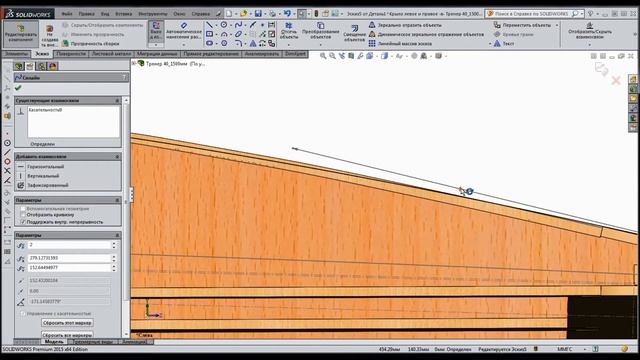640x360 pixels.
Task: Click Mirror Entities (Зеркально отразить объекты)
Action: click(404, 25)
